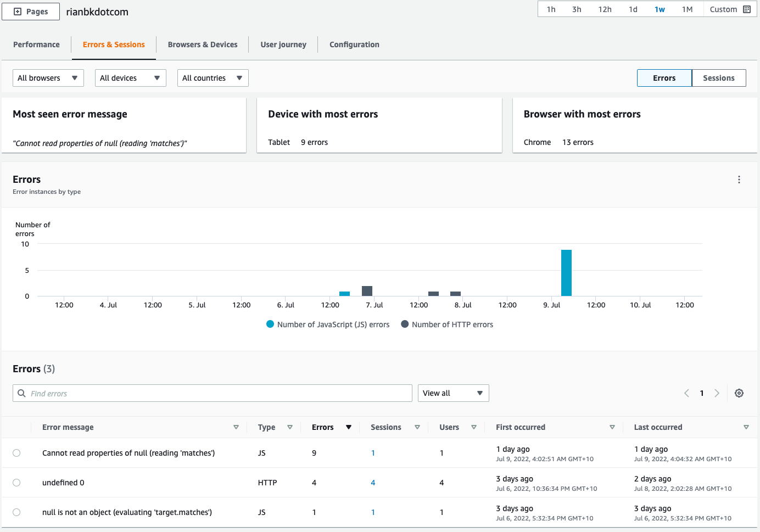
Task: Switch to the Performance tab
Action: coord(36,44)
